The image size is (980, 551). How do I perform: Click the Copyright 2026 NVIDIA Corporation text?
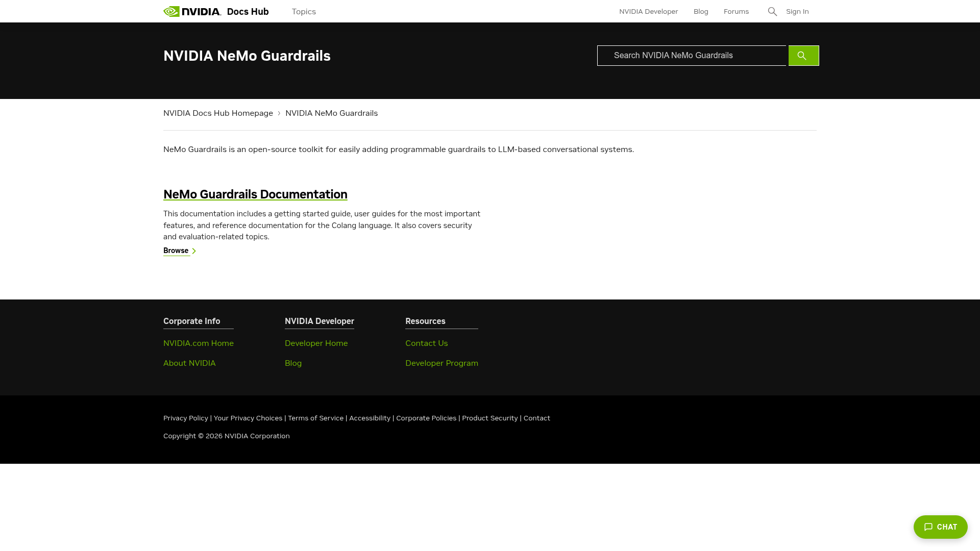point(227,436)
